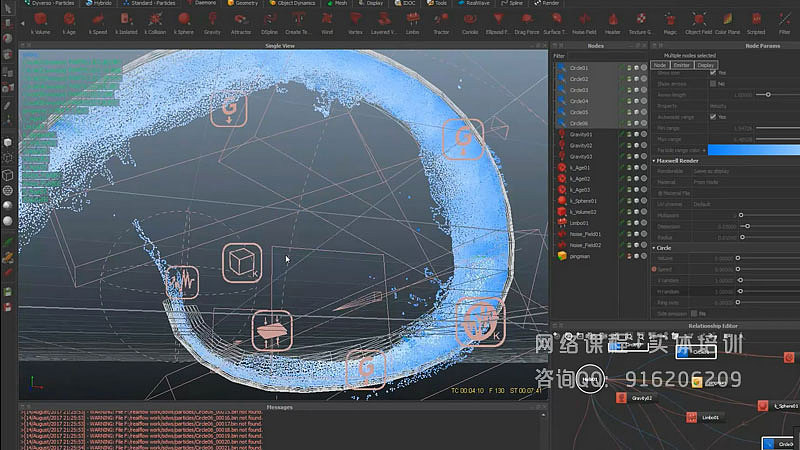The image size is (800, 450).
Task: Add a k Volume daemon
Action: coord(40,23)
